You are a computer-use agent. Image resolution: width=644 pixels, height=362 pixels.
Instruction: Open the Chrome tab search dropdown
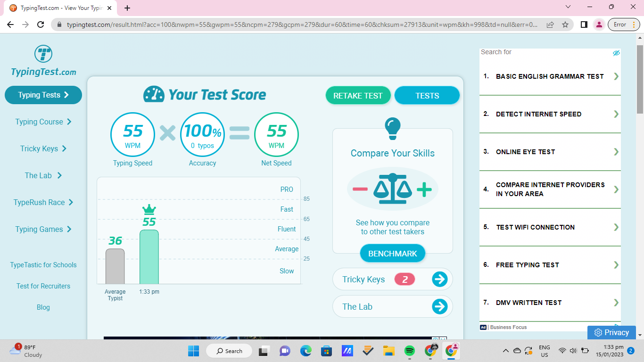[568, 7]
